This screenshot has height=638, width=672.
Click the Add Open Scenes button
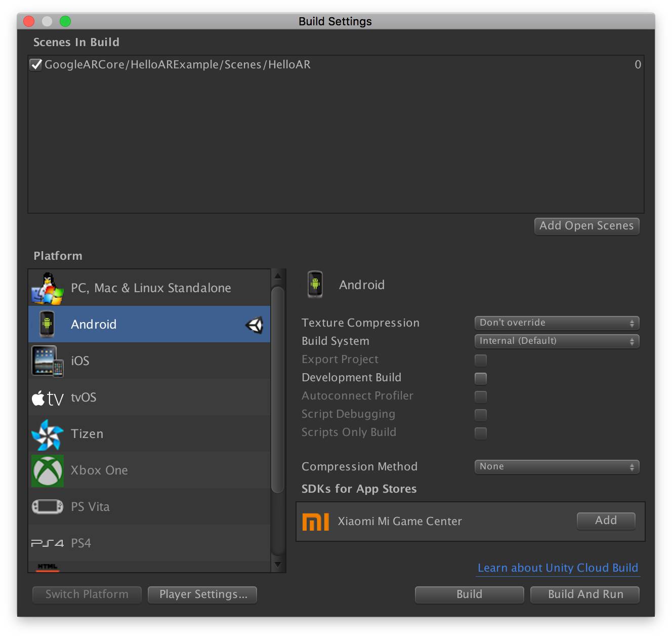(587, 226)
